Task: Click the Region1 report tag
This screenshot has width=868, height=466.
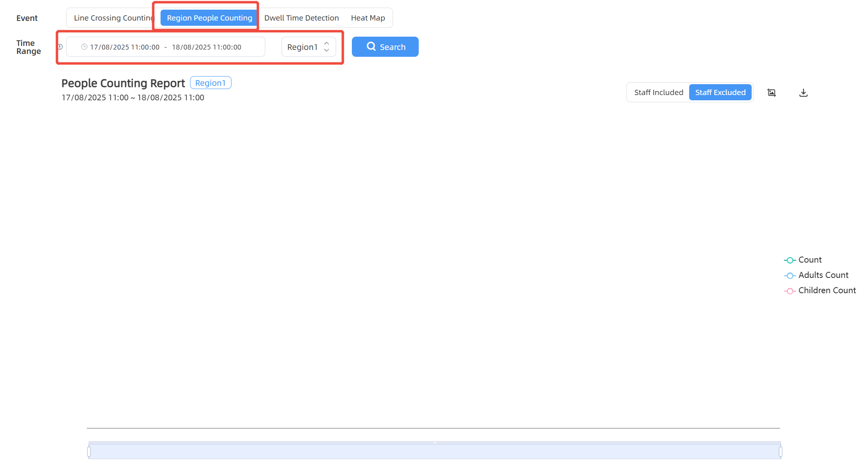Action: (210, 83)
